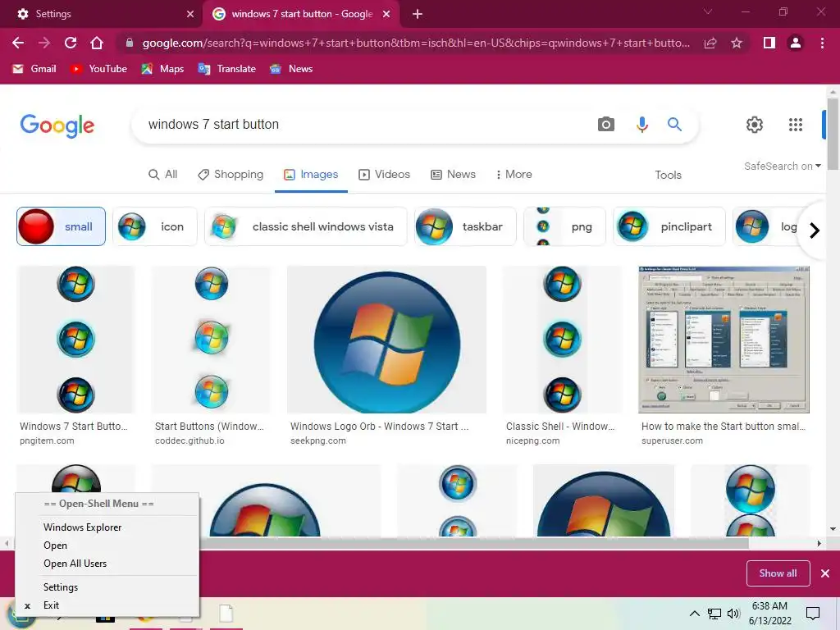Open the YouTube bookmark
The height and width of the screenshot is (630, 840).
[99, 69]
